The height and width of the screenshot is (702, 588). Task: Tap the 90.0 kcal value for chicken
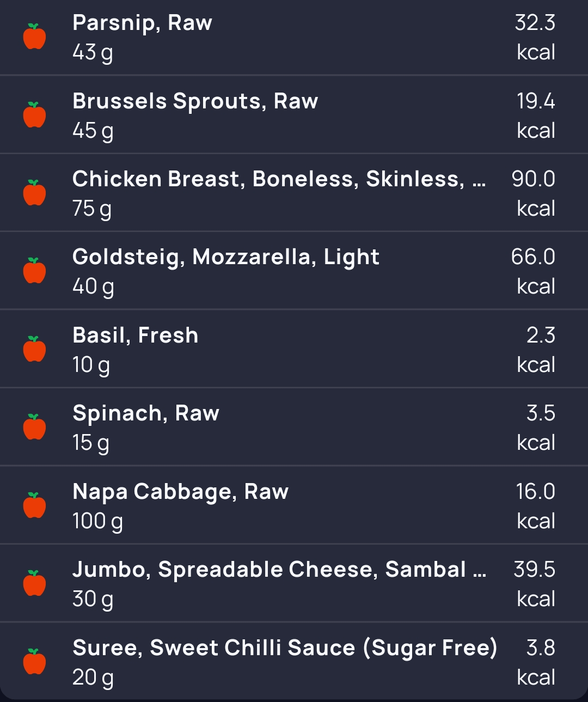pyautogui.click(x=534, y=193)
